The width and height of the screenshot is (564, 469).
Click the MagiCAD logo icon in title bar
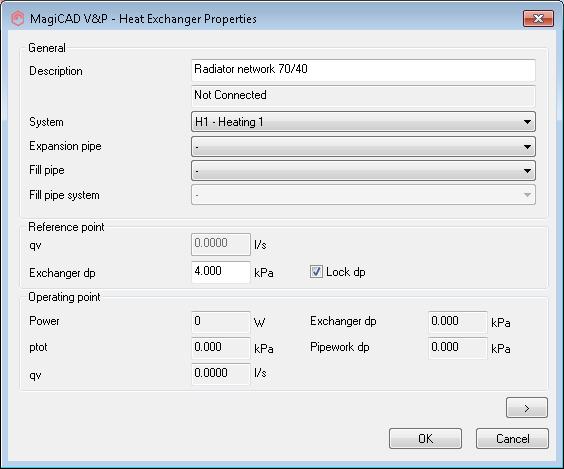click(18, 19)
